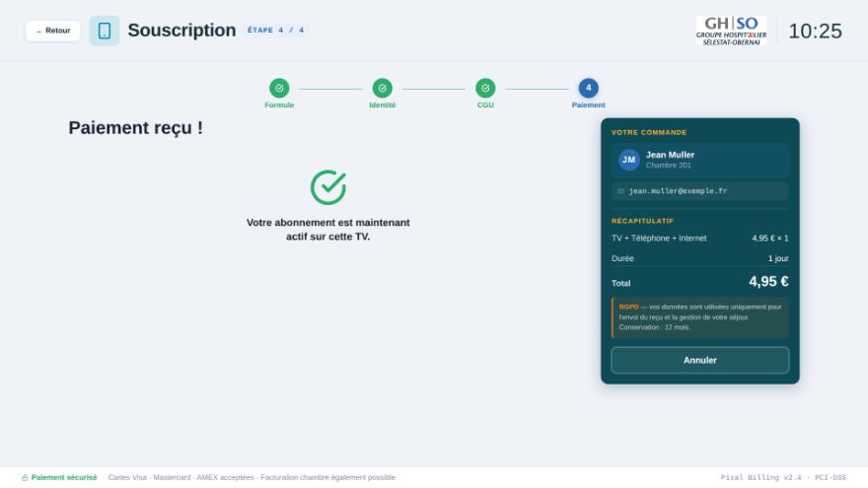Viewport: 868px width, 488px height.
Task: Click the Formule step label
Action: (279, 105)
